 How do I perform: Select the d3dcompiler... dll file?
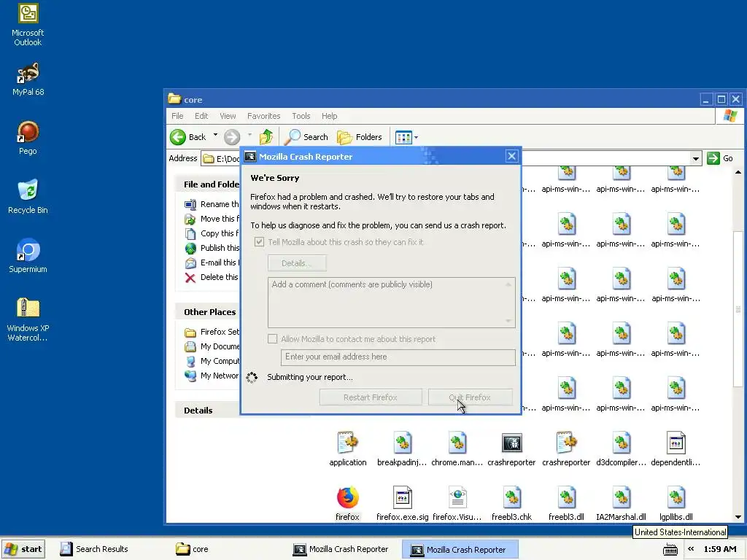pos(621,449)
